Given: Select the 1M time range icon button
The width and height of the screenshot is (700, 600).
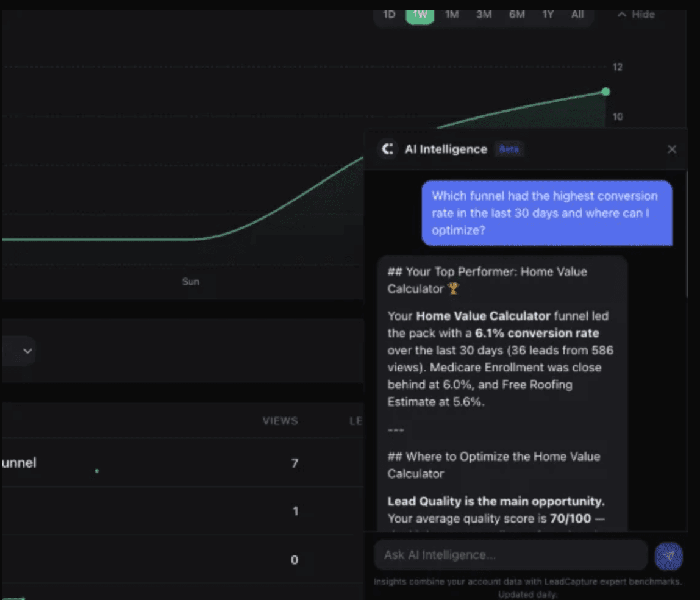Looking at the screenshot, I should click(452, 14).
